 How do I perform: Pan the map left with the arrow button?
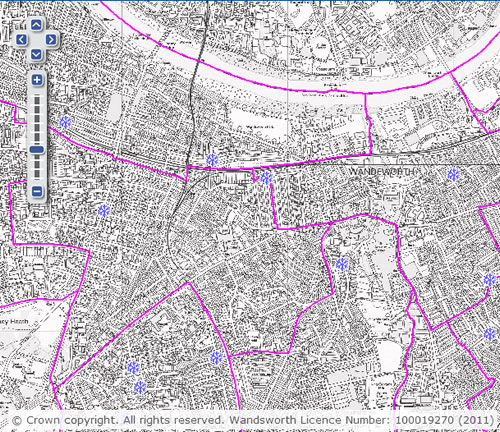pos(21,40)
